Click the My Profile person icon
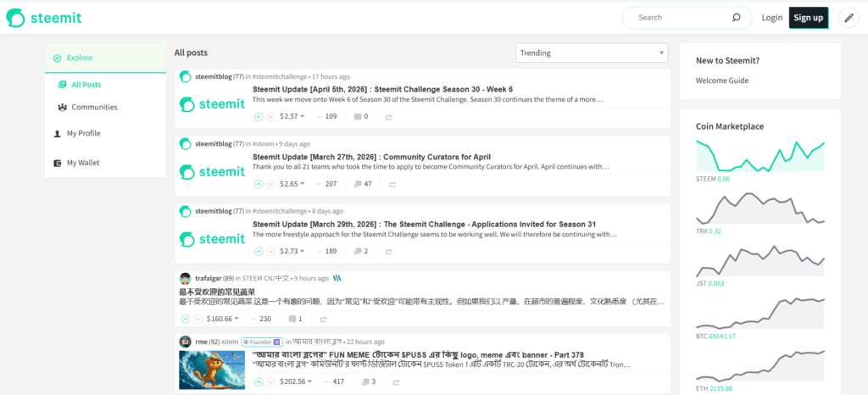The image size is (868, 395). [57, 133]
